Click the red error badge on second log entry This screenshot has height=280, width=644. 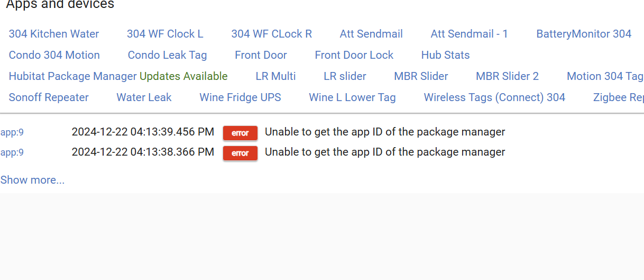(240, 153)
